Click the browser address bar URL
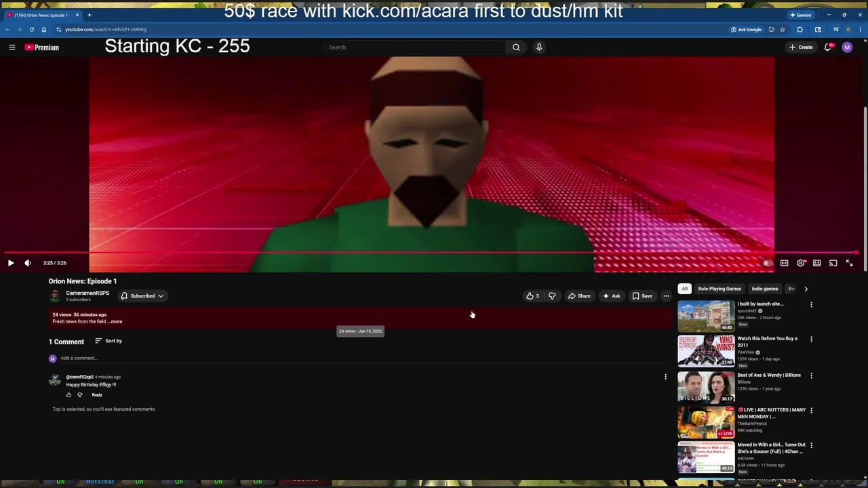The height and width of the screenshot is (488, 868). tap(106, 30)
